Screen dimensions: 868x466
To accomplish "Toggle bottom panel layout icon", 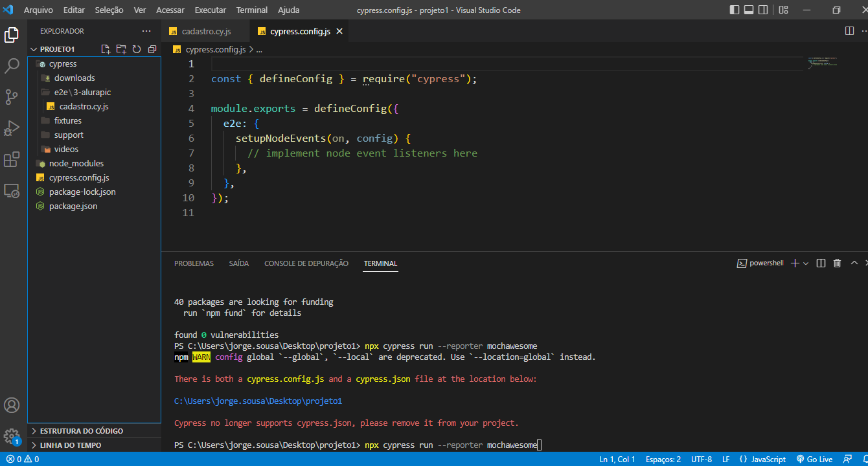I will [749, 10].
